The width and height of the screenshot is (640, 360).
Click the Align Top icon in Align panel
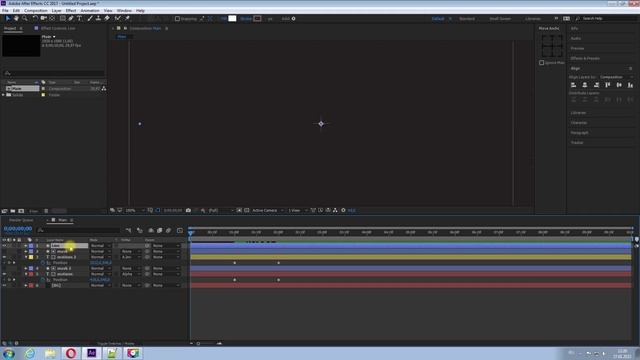608,85
